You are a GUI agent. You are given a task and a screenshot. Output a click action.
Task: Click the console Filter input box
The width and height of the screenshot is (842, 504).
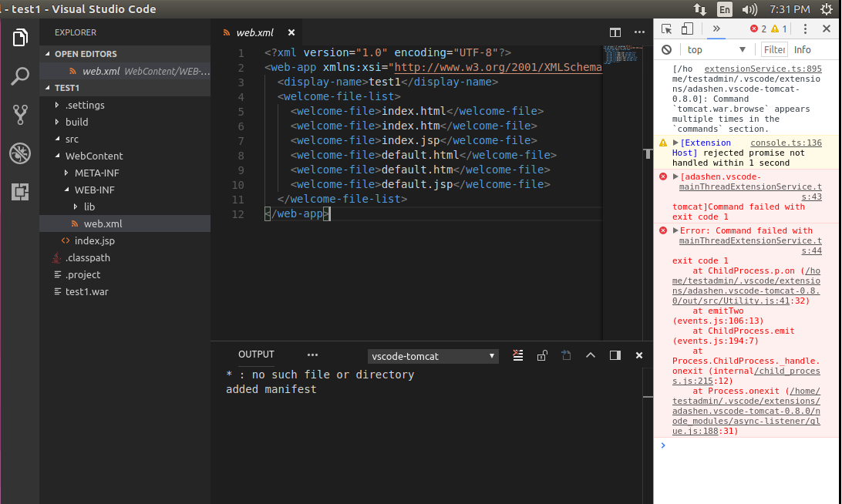point(775,49)
